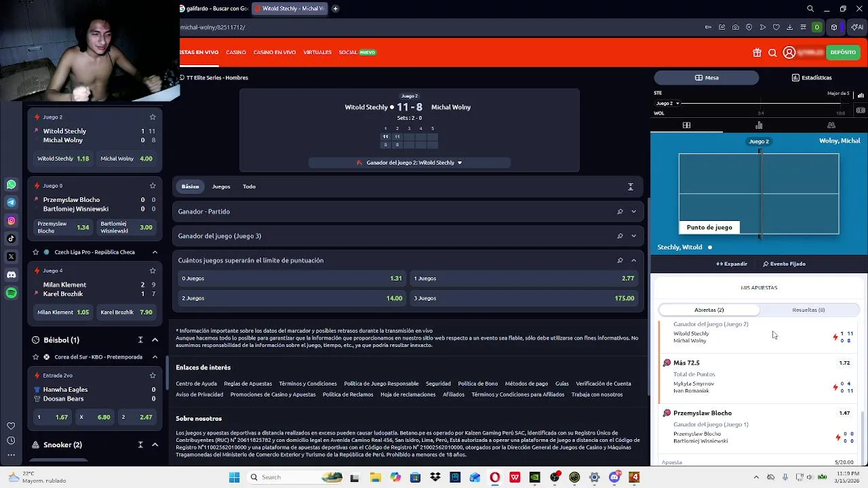This screenshot has height=488, width=868.
Task: Open WhatsApp in the browser sidebar
Action: (11, 184)
